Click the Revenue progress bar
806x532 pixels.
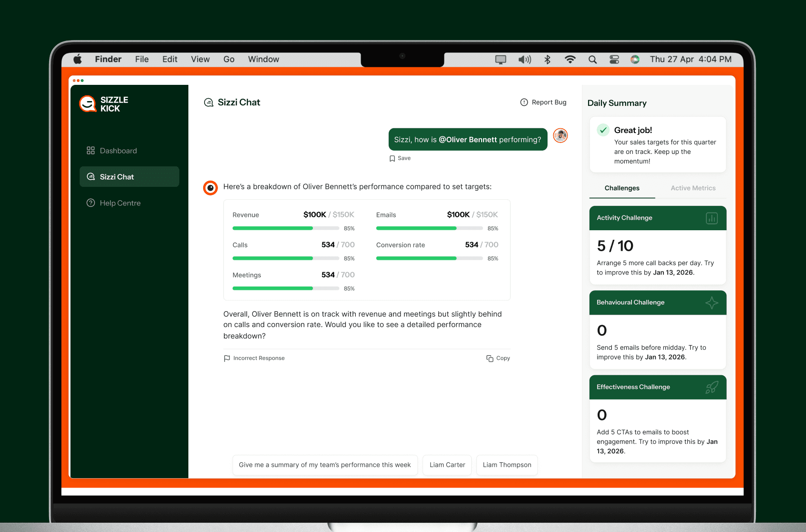point(286,228)
